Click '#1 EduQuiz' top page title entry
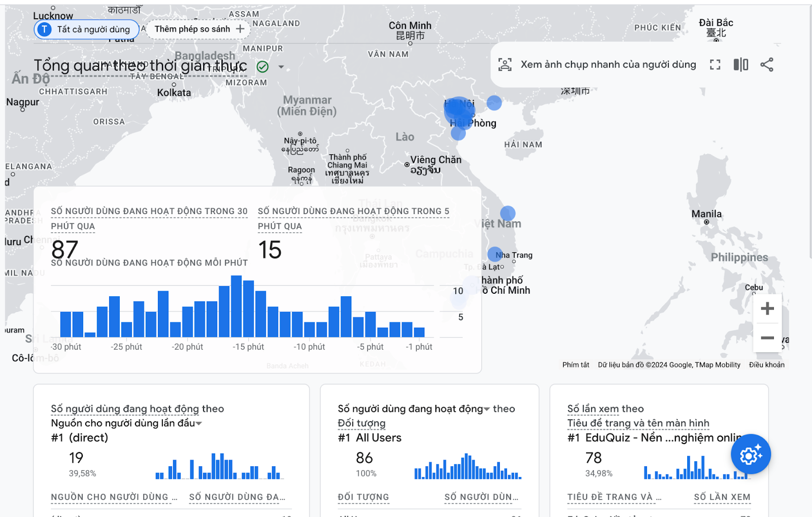Screen dimensions: 812x517 (x=654, y=437)
